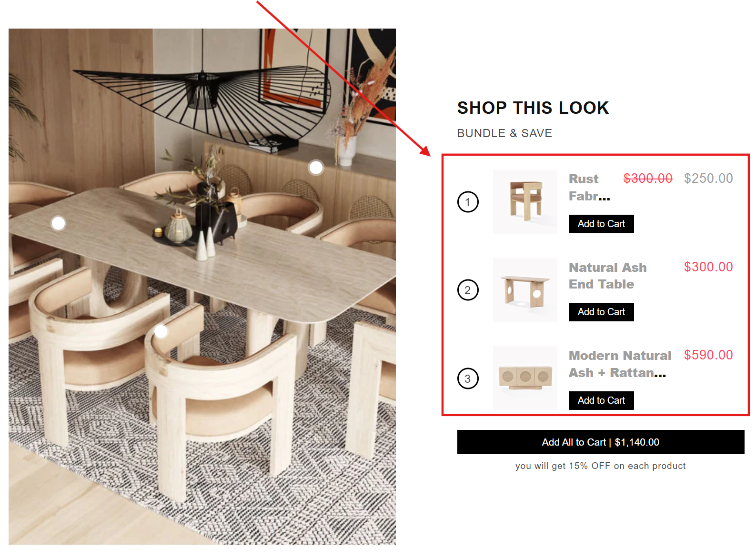Open the Natural Ash End Table title link
This screenshot has height=557, width=756.
click(x=608, y=276)
